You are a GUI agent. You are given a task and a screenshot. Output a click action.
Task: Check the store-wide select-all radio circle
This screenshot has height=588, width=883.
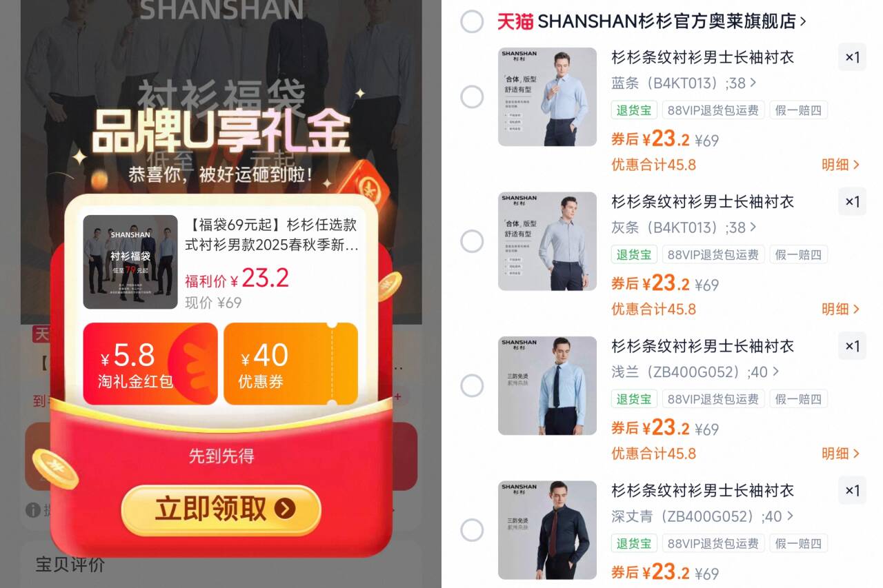pyautogui.click(x=472, y=21)
